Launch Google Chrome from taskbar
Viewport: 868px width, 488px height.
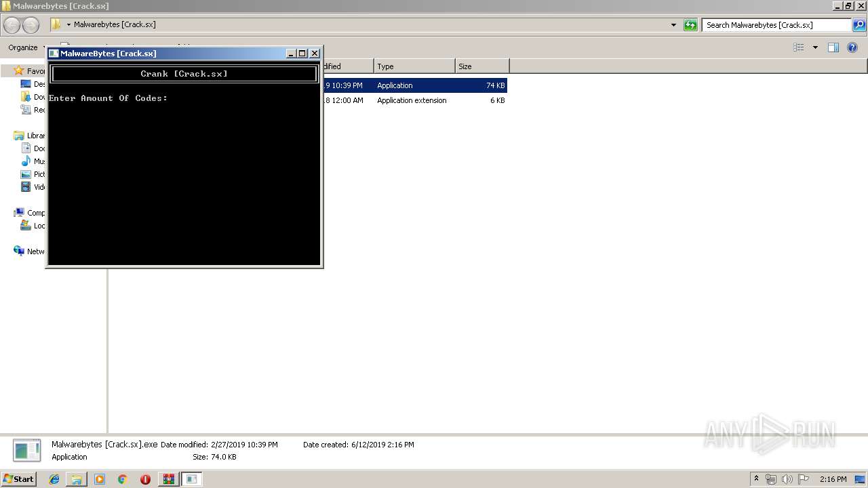[x=123, y=479]
